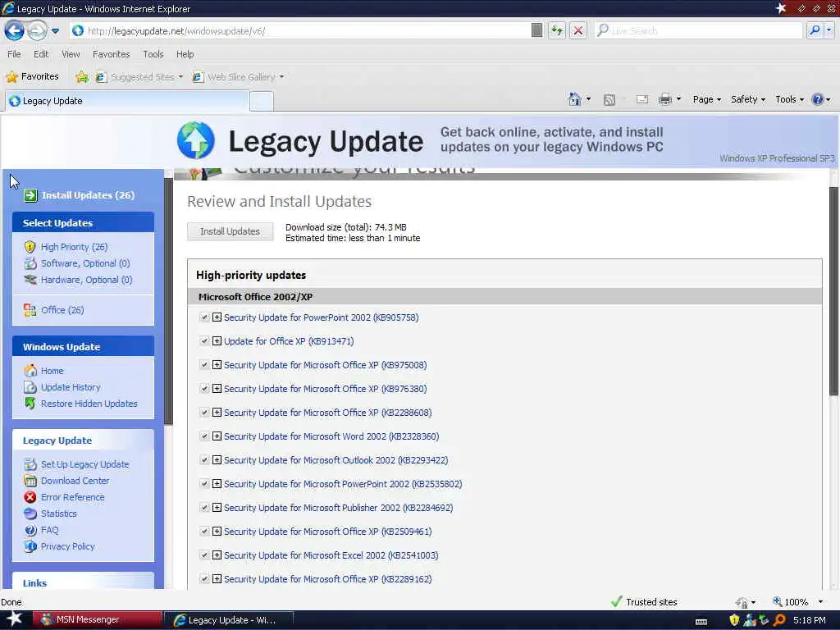Screen dimensions: 840x630
Task: Click the security shield tray icon
Action: point(734,620)
